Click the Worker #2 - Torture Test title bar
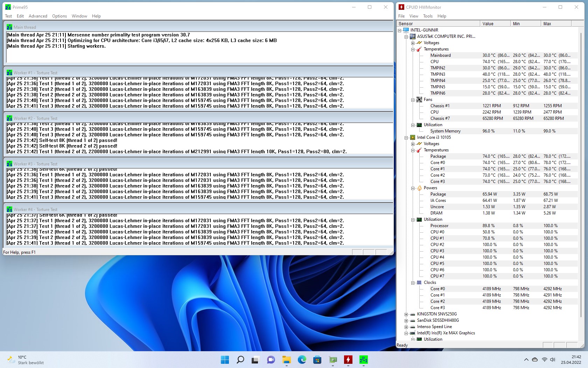Screen dimensions: 588x368 coord(198,118)
